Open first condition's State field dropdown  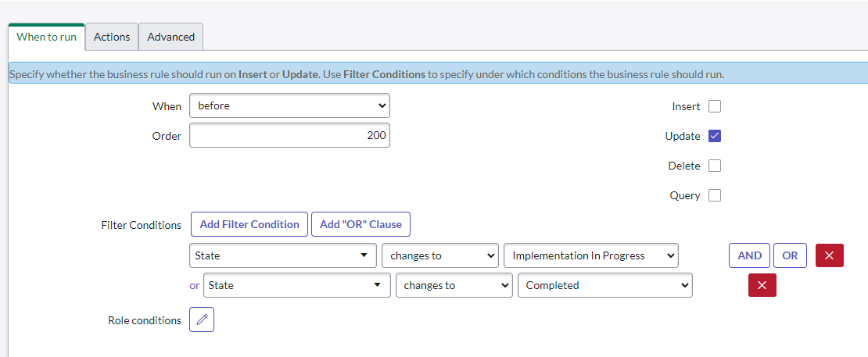283,255
